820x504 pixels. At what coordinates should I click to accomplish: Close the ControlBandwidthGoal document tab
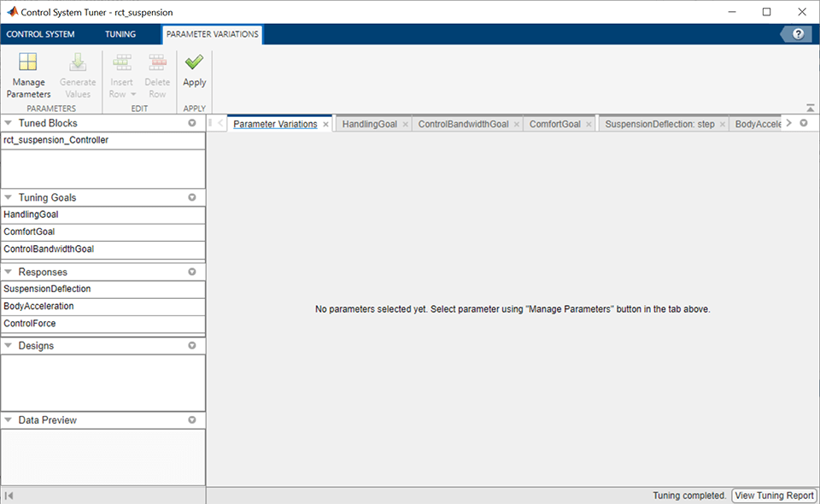517,125
